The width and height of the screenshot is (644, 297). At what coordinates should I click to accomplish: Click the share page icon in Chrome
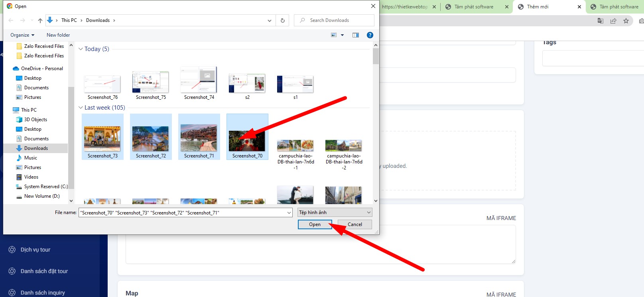pos(613,21)
